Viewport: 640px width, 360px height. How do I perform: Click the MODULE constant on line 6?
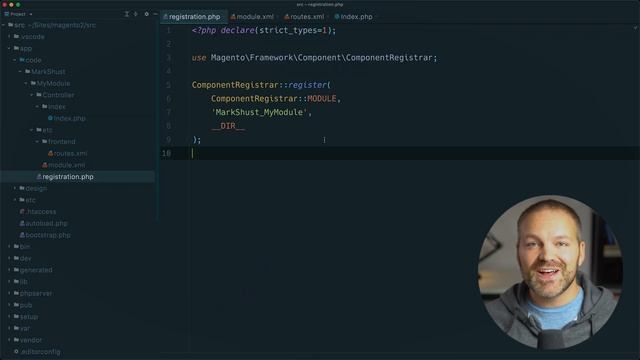tap(322, 99)
